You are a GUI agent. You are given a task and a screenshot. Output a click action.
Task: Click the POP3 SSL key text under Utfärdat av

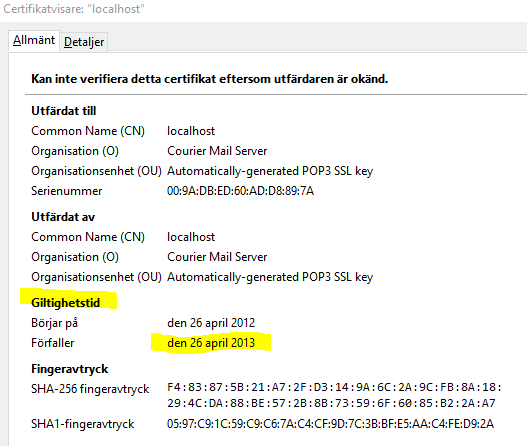270,277
